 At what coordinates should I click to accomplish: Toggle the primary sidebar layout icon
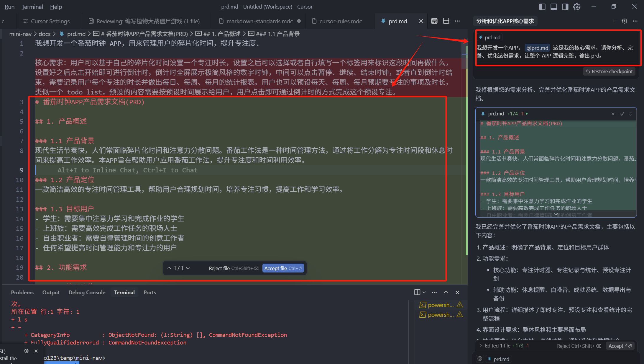542,7
